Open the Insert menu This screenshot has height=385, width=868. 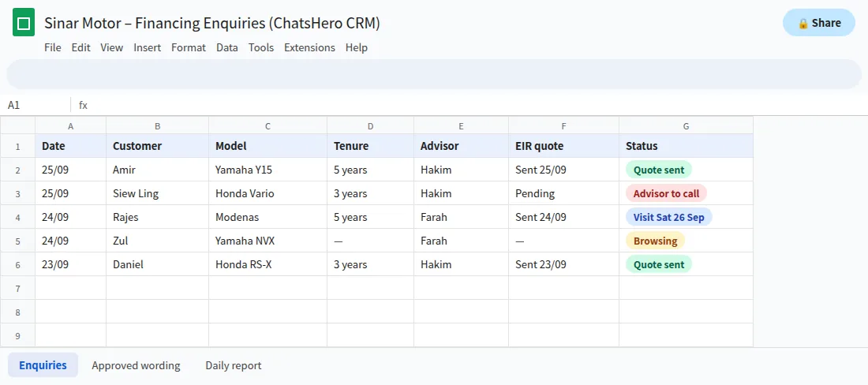(148, 47)
